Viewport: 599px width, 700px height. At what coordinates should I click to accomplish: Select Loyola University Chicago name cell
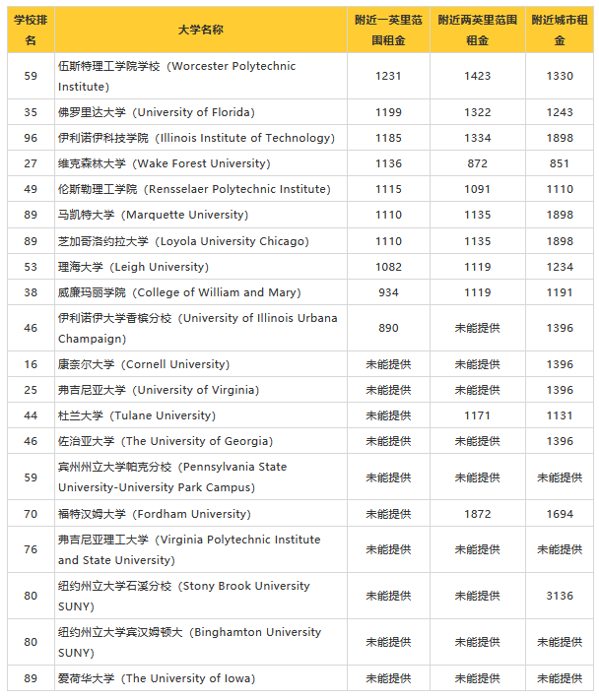(201, 241)
